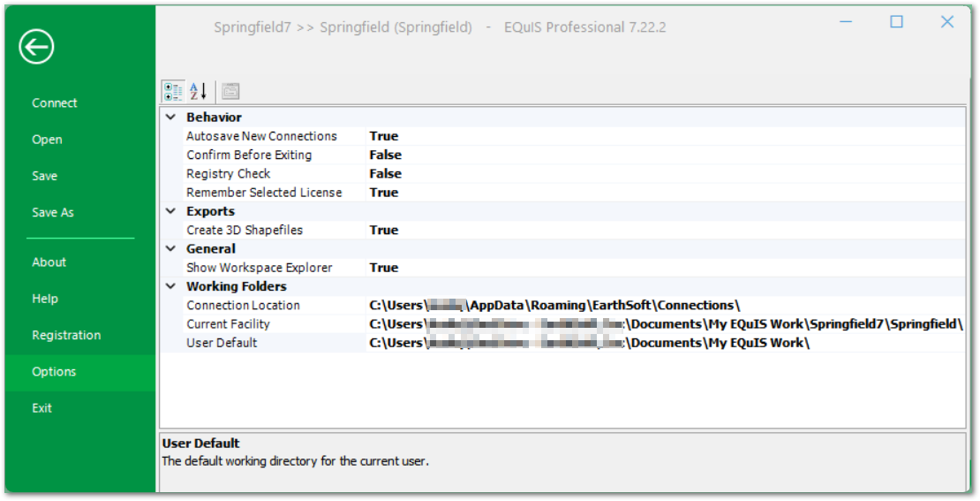Image resolution: width=980 pixels, height=501 pixels.
Task: Open the About page
Action: (49, 262)
